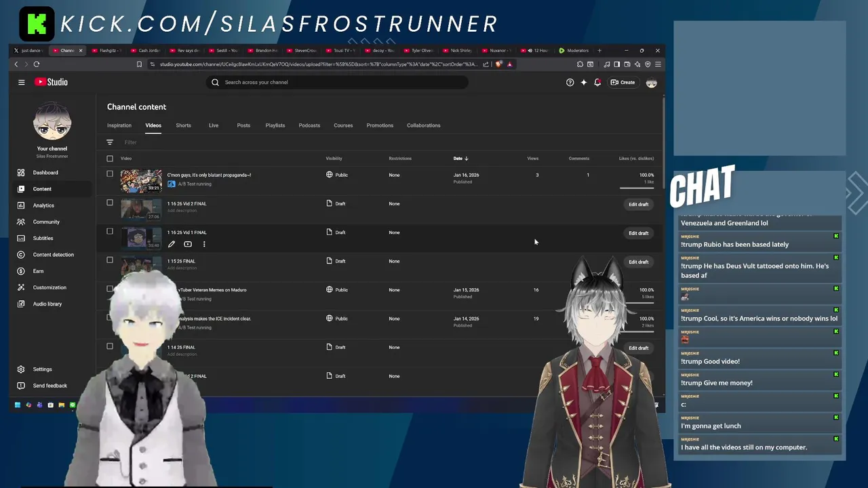Open the Public visibility cell for the propaganda video
This screenshot has height=488, width=868.
point(337,175)
